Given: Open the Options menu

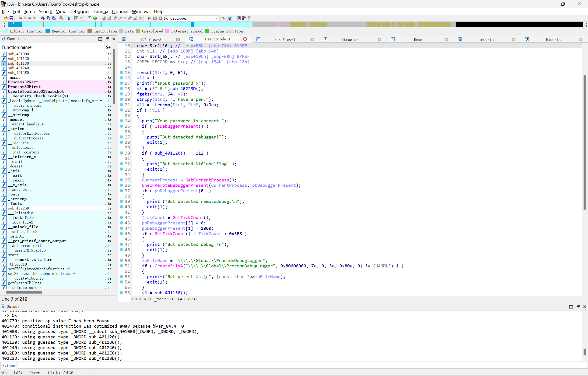Looking at the screenshot, I should click(x=120, y=11).
